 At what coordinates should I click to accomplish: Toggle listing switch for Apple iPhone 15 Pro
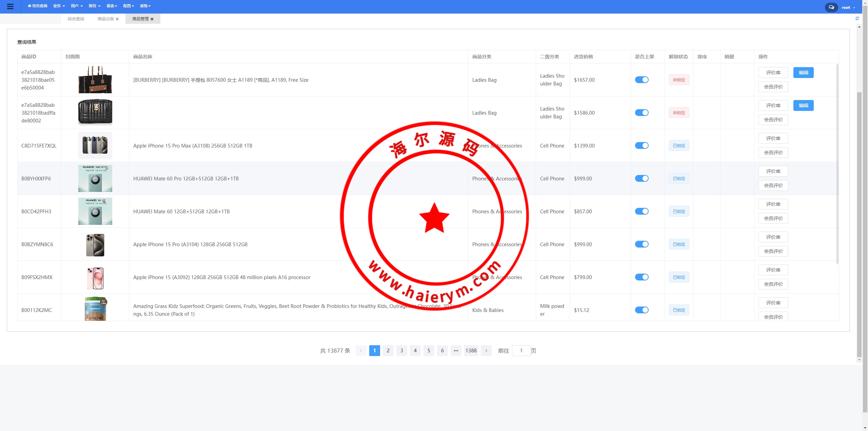tap(642, 244)
